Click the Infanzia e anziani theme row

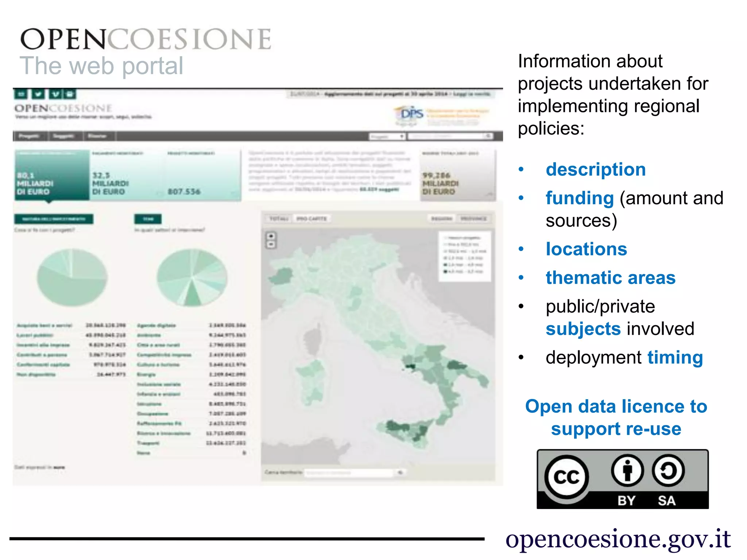tap(191, 394)
